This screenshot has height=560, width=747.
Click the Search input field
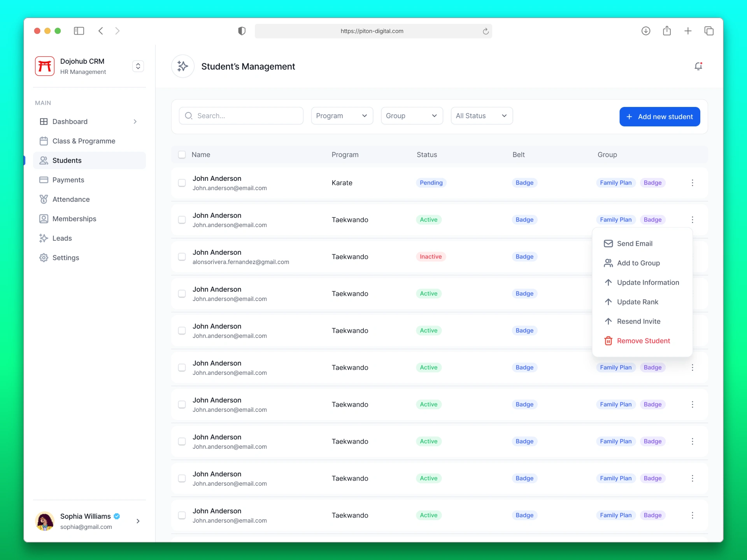[241, 116]
